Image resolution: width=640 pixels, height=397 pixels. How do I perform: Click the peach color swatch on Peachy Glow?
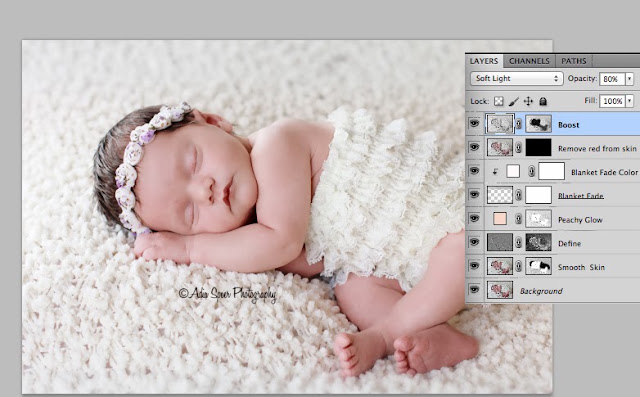pos(500,219)
